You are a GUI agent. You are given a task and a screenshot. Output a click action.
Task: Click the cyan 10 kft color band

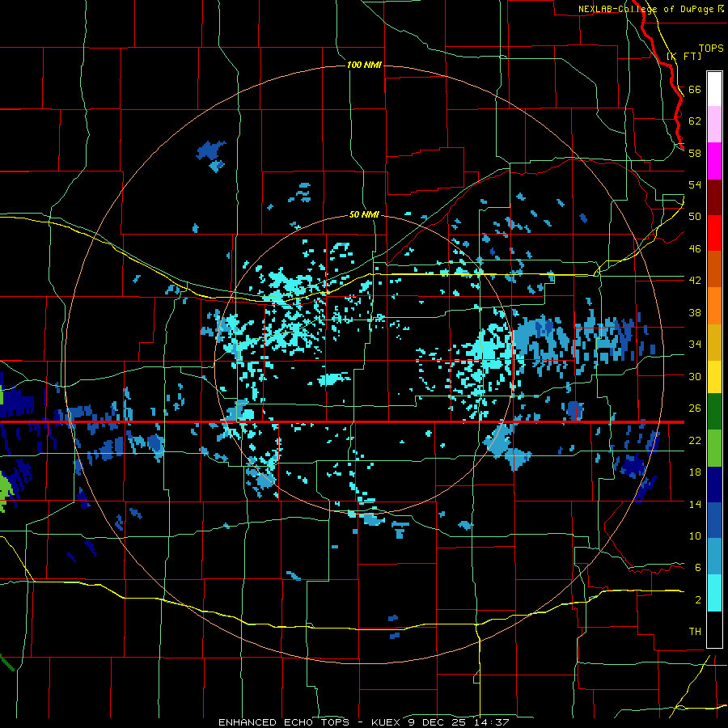[x=714, y=593]
